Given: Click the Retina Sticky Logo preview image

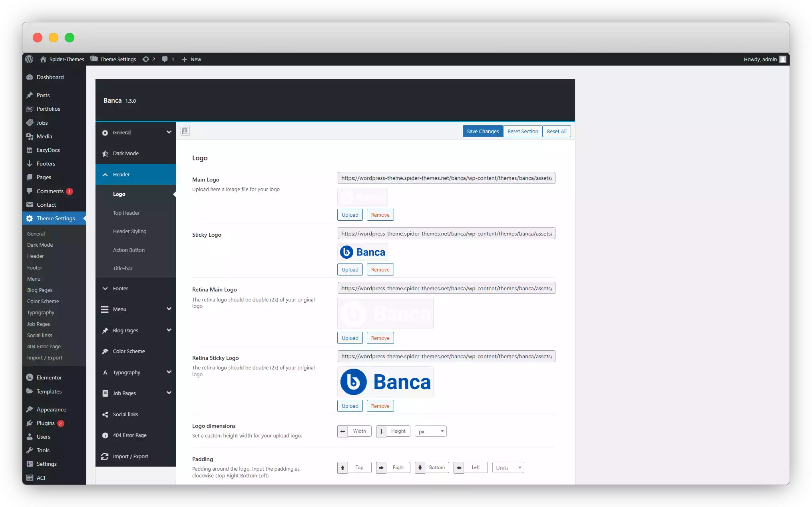Looking at the screenshot, I should pos(385,382).
